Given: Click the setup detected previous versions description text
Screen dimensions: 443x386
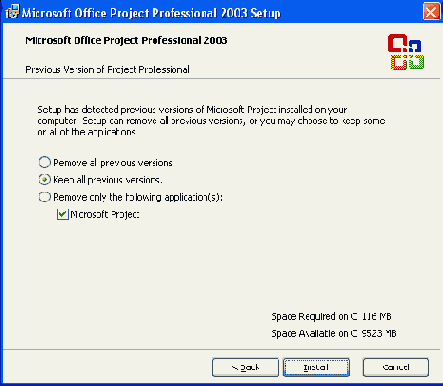Looking at the screenshot, I should pos(211,121).
